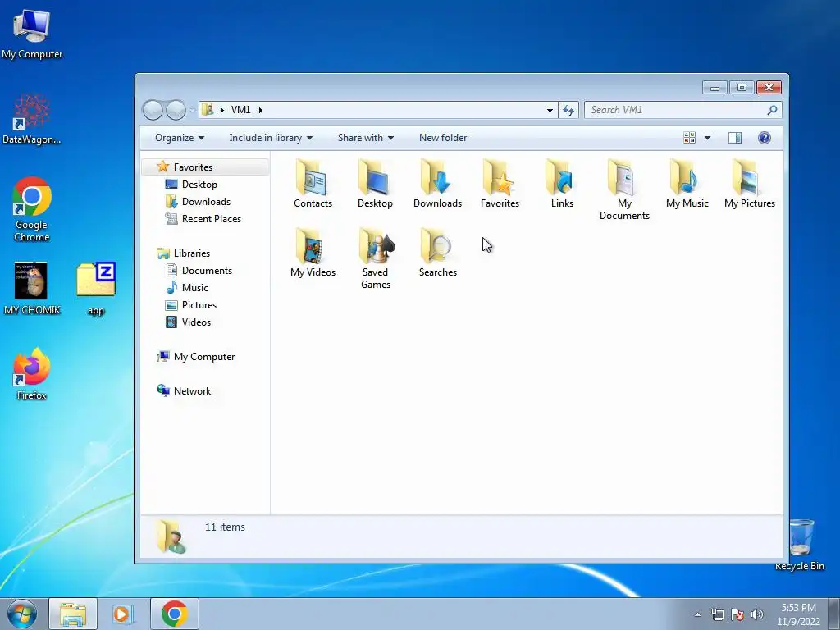Click VM1 in the address bar
Image resolution: width=840 pixels, height=630 pixels.
coord(240,110)
